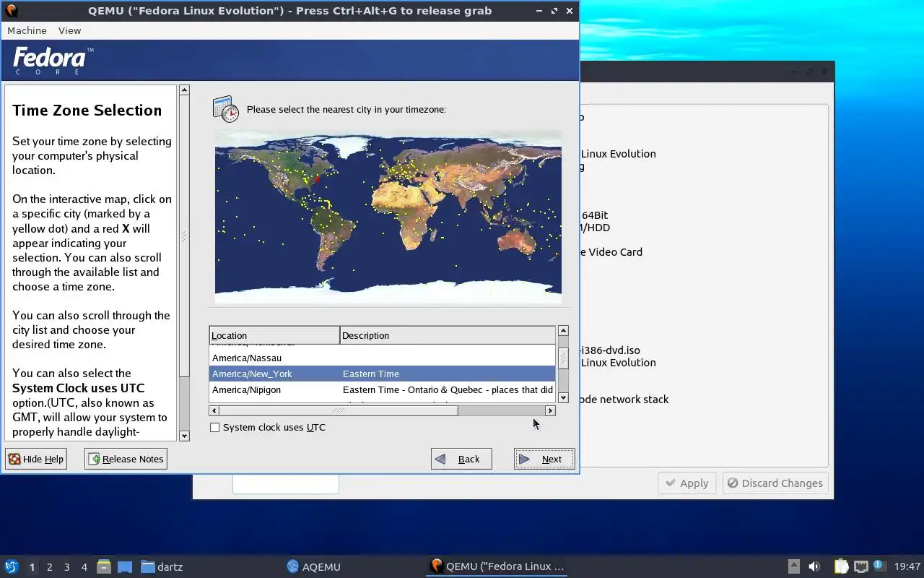Click the blue show desktop icon on taskbar

125,566
